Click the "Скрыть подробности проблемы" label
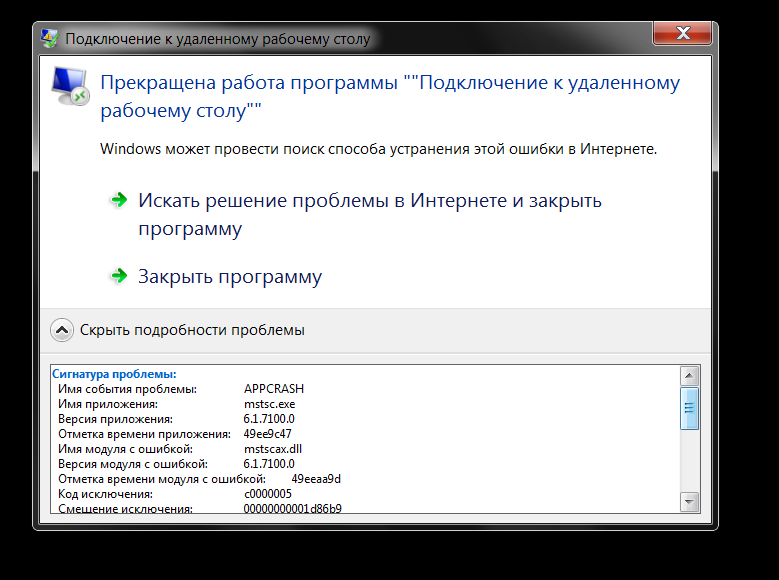This screenshot has height=580, width=779. [x=192, y=330]
